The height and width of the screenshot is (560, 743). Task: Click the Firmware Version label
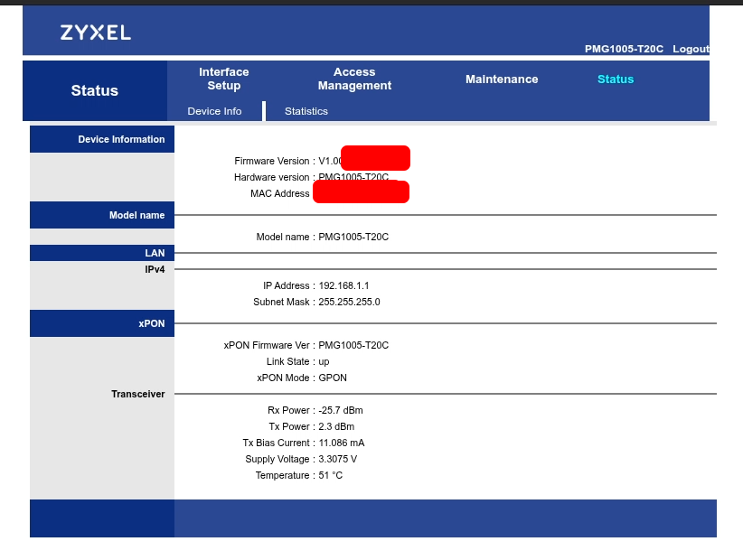click(271, 161)
